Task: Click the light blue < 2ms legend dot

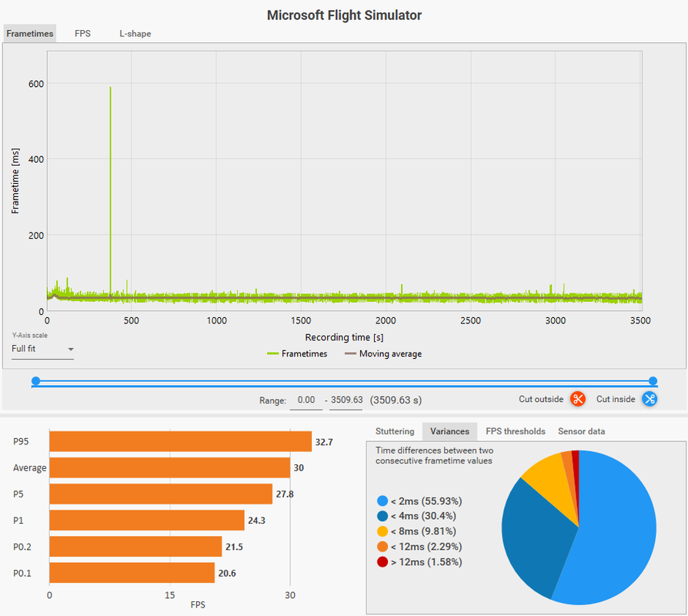Action: (382, 501)
